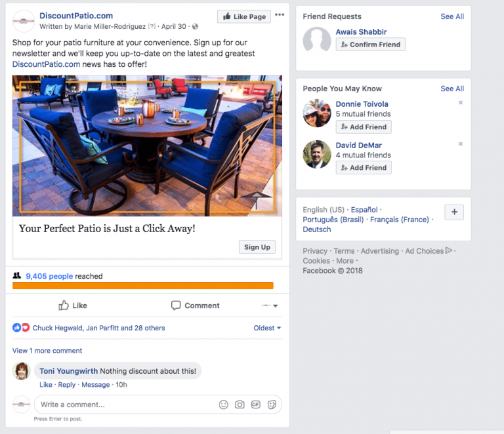This screenshot has width=504, height=434.
Task: Click the commenter page avatar beside comment box
Action: coord(21,404)
